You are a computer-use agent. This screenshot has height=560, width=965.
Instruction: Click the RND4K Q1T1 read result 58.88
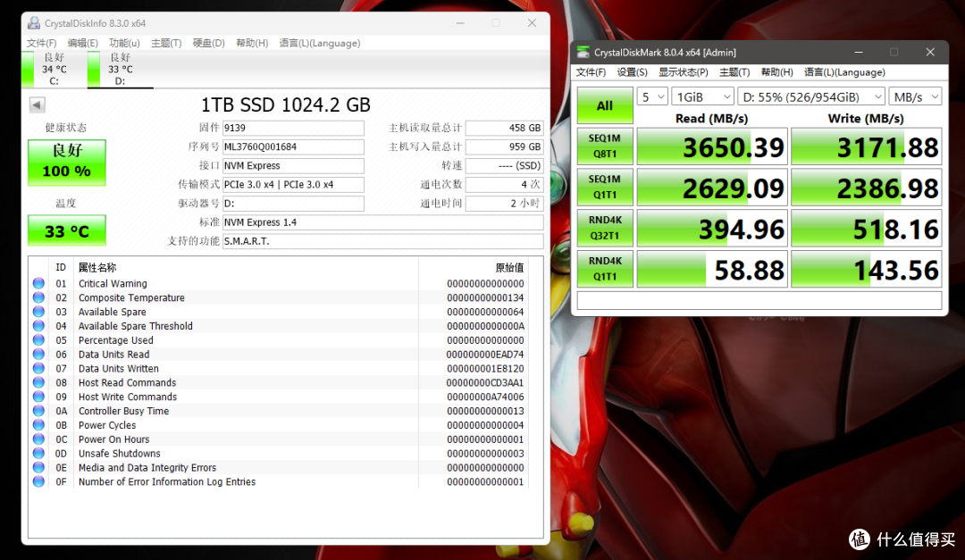[x=712, y=269]
